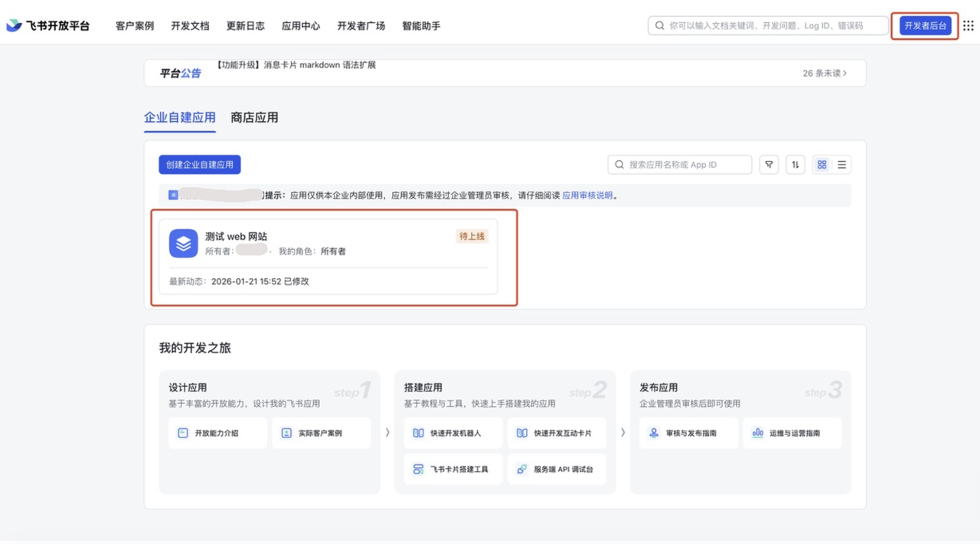Image resolution: width=980 pixels, height=544 pixels.
Task: Click the 我的角色：所有者 text
Action: 312,251
